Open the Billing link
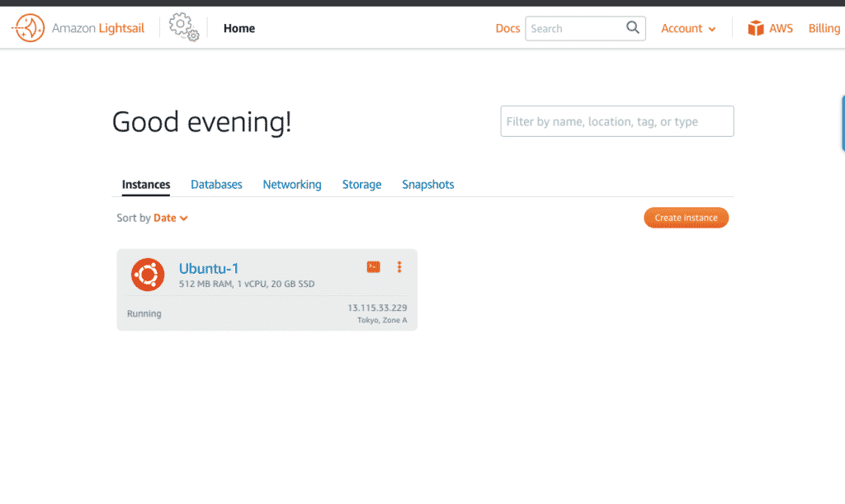This screenshot has width=845, height=504. 824,29
